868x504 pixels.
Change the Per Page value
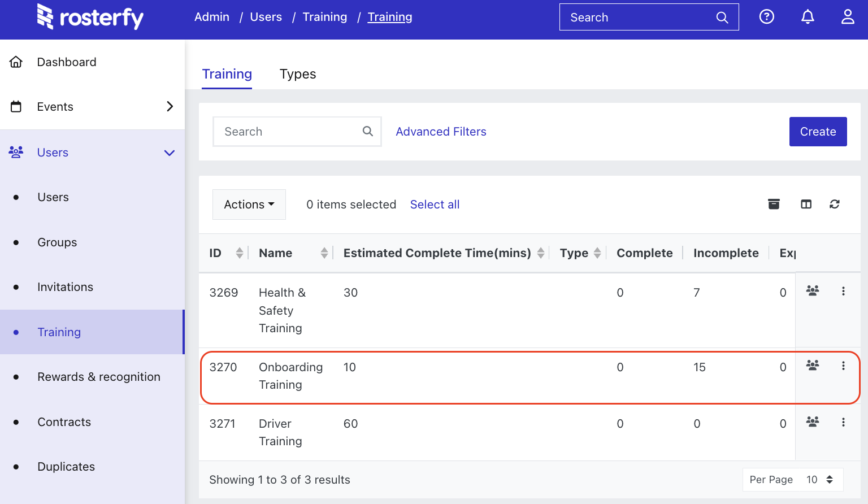793,480
